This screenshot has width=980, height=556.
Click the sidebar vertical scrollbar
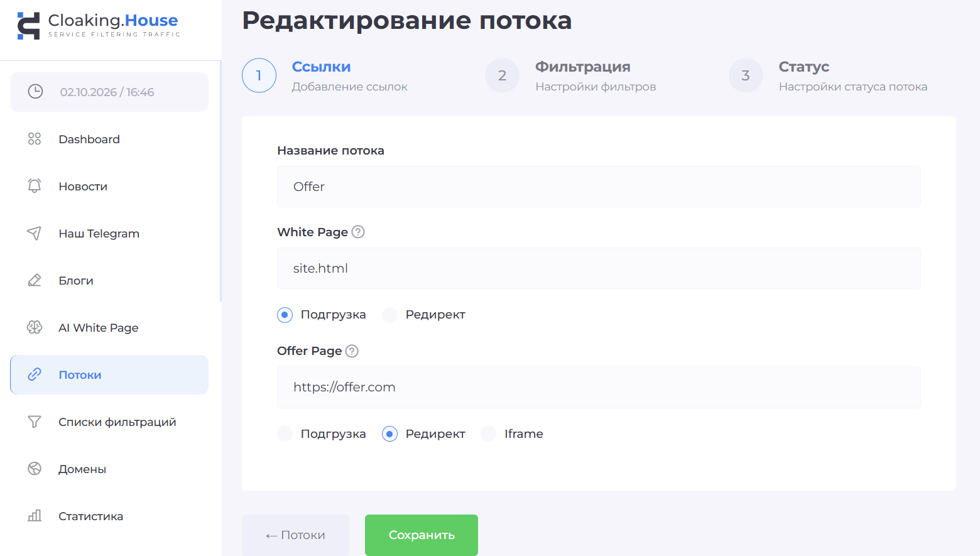tap(220, 181)
